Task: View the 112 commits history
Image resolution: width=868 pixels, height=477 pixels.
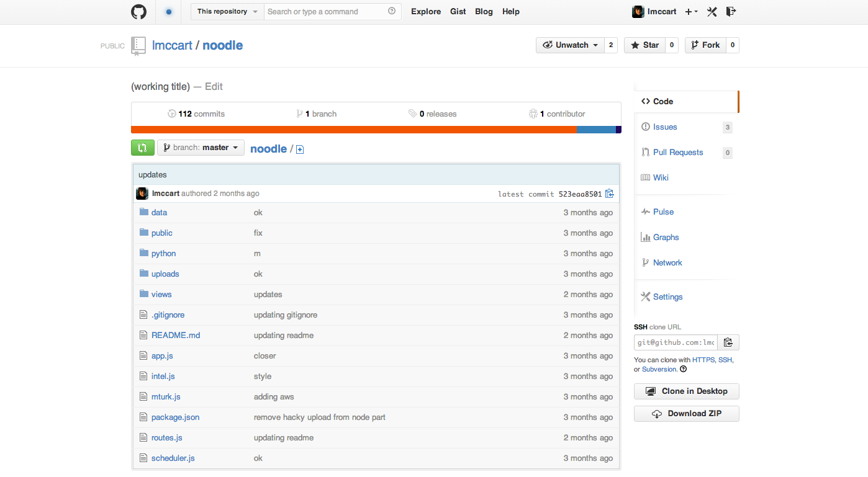Action: coord(196,114)
